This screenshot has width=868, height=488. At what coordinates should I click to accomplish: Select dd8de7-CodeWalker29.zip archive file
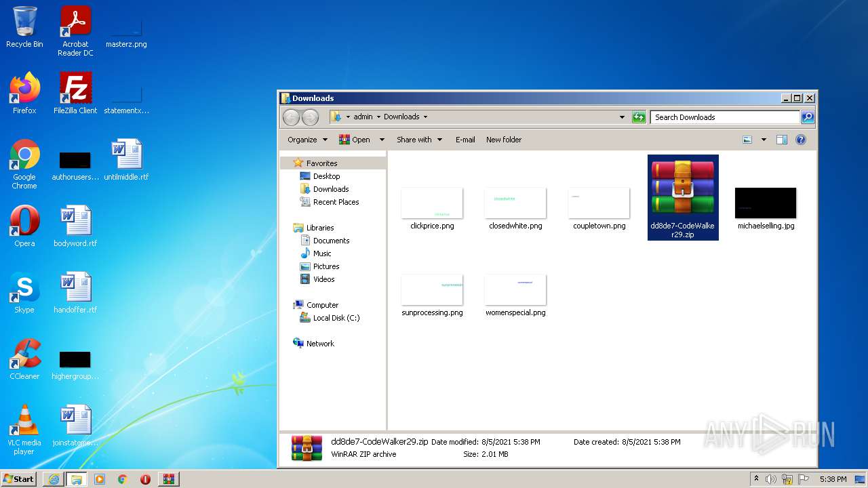point(683,197)
